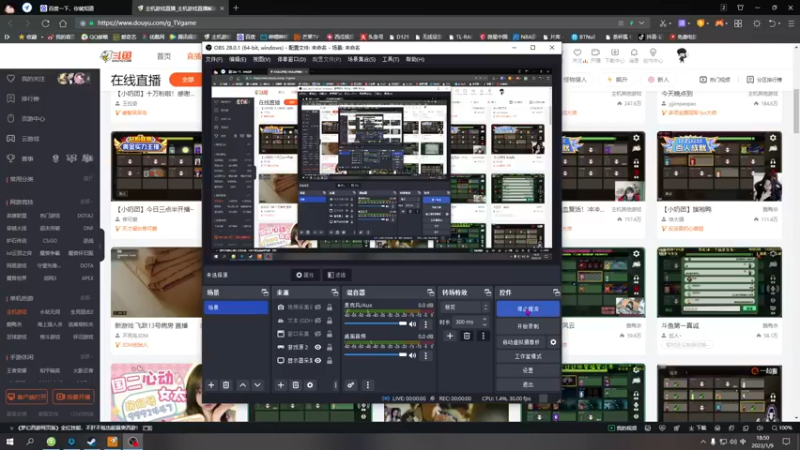Viewport: 800px width, 450px height.
Task: Open OBS 帮助(H) menu
Action: pos(415,60)
